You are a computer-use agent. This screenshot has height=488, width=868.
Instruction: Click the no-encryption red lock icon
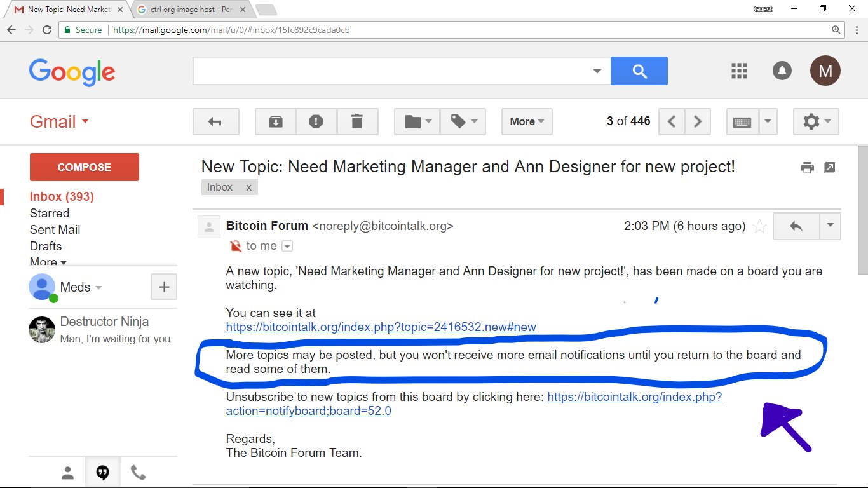[236, 246]
